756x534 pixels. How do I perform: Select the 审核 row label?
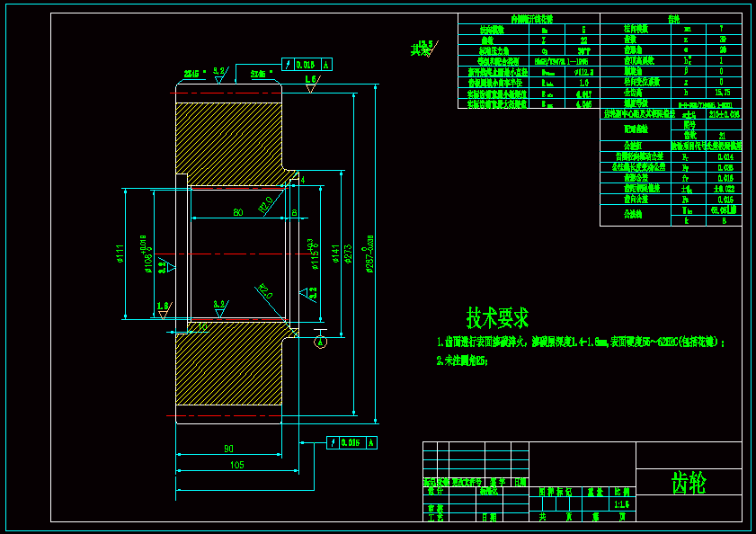pyautogui.click(x=435, y=509)
